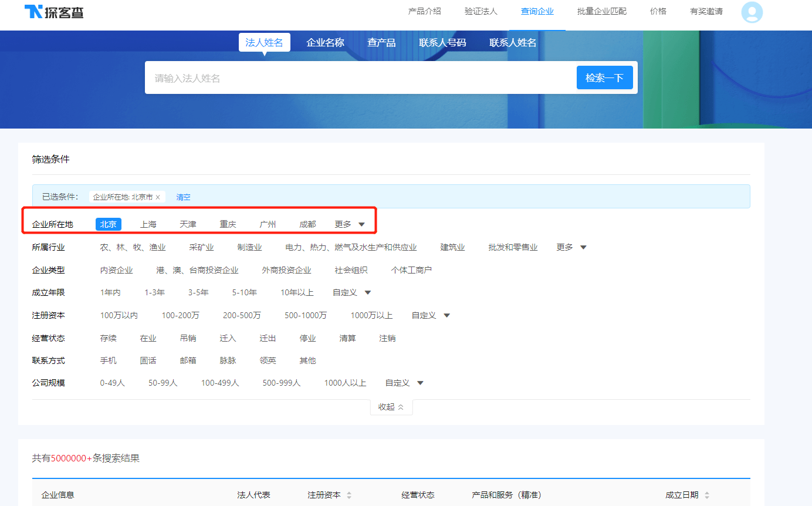The image size is (812, 506).
Task: Click the 法人姓名 search input field
Action: [352, 77]
